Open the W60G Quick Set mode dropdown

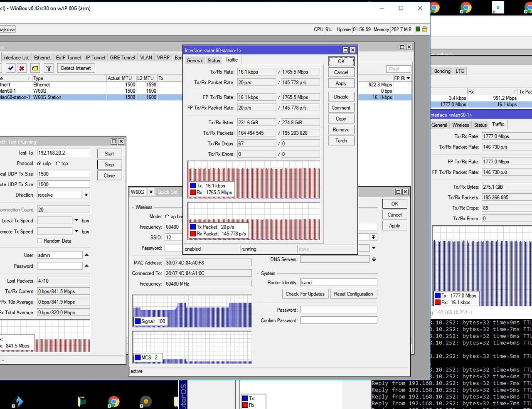coord(151,192)
